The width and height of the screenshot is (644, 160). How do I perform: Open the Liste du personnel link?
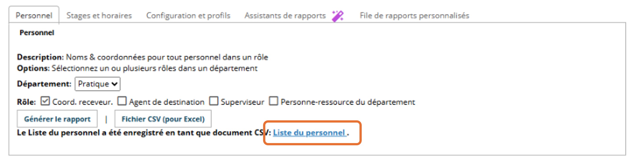pos(309,133)
